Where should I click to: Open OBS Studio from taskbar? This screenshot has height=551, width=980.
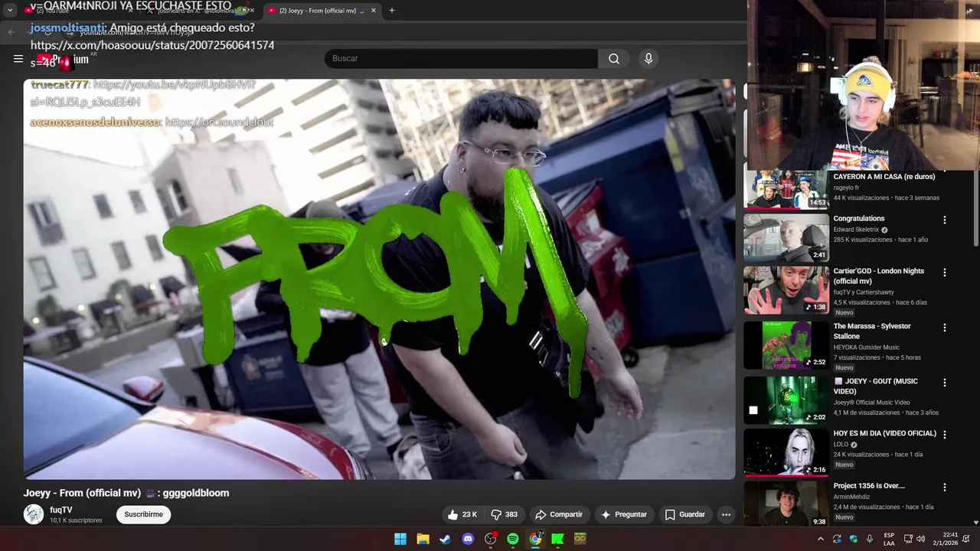coord(491,539)
